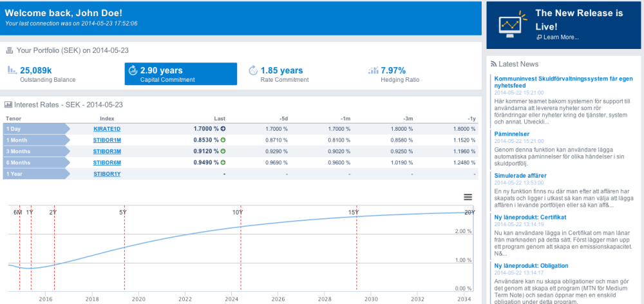Click the 20Y label on yield curve
644x304 pixels.
point(470,213)
